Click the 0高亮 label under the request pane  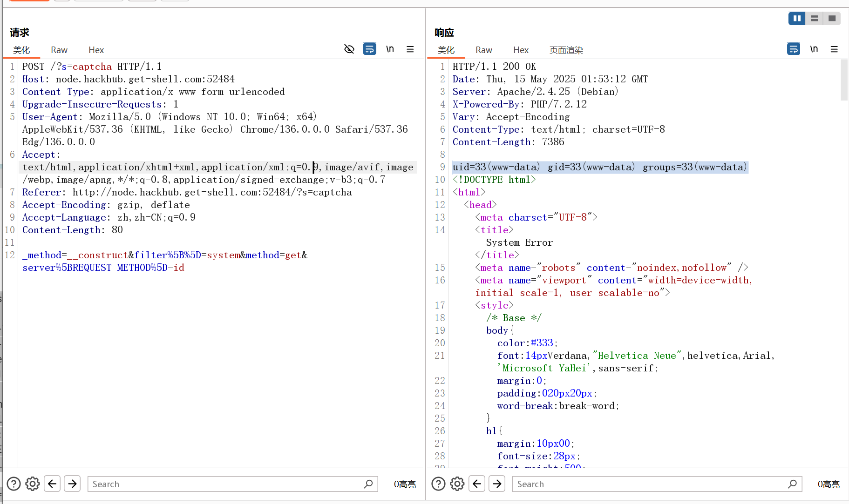404,484
